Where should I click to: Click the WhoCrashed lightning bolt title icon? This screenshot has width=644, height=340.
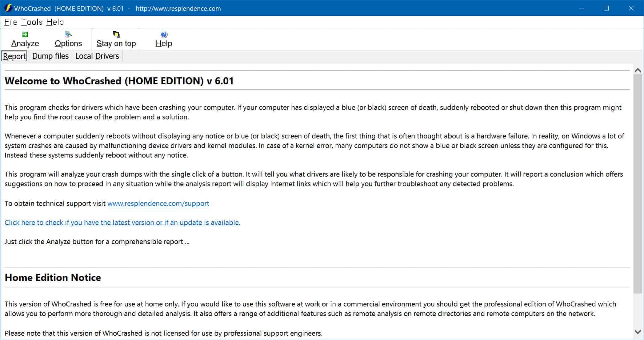pyautogui.click(x=8, y=8)
